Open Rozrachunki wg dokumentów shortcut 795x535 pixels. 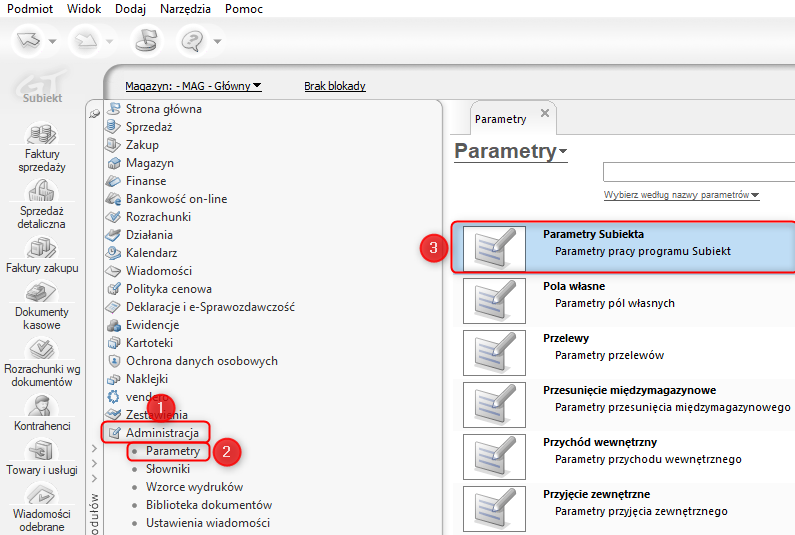[42, 362]
